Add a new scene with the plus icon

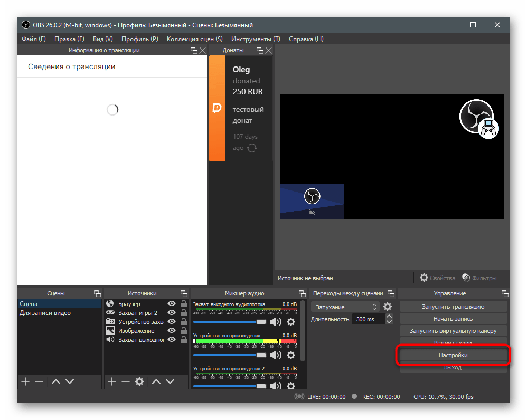pos(25,381)
